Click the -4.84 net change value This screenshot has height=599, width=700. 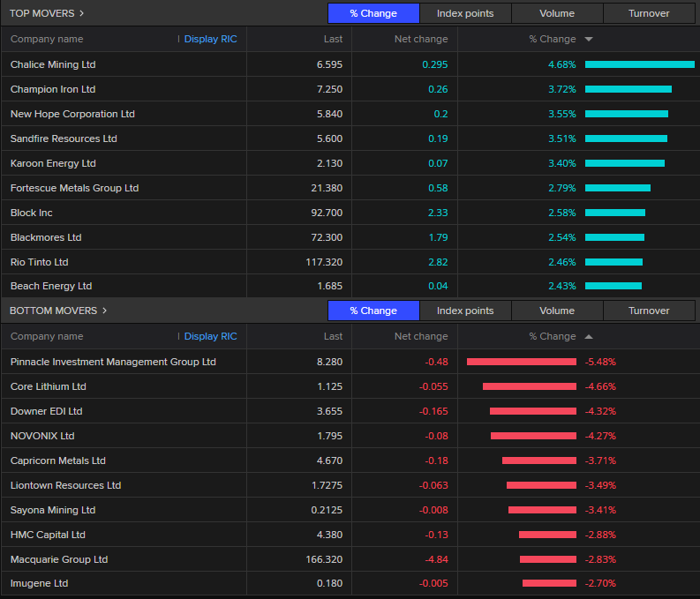coord(436,559)
